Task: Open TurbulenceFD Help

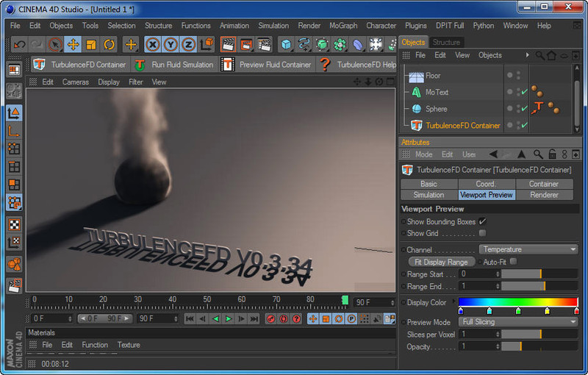Action: pos(357,65)
